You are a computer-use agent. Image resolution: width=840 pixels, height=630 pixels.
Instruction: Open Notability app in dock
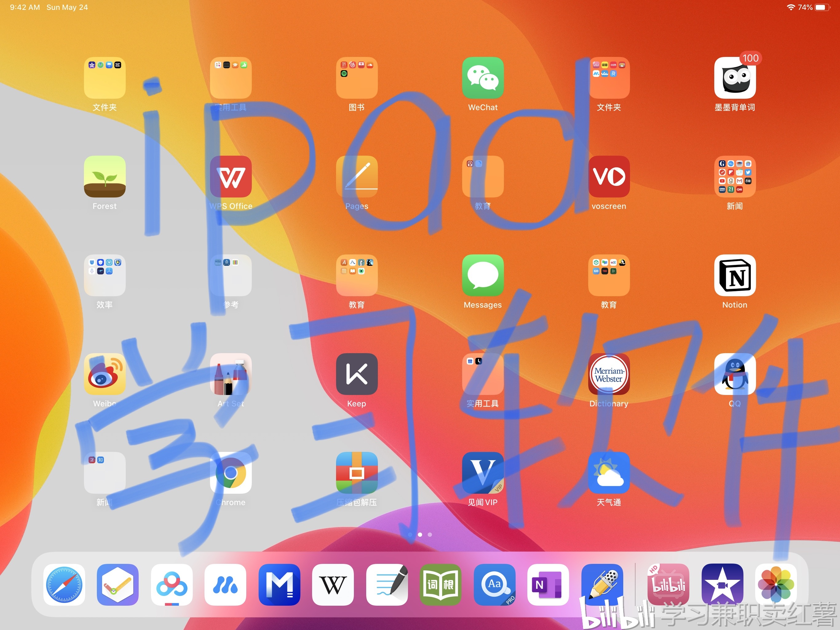click(602, 585)
